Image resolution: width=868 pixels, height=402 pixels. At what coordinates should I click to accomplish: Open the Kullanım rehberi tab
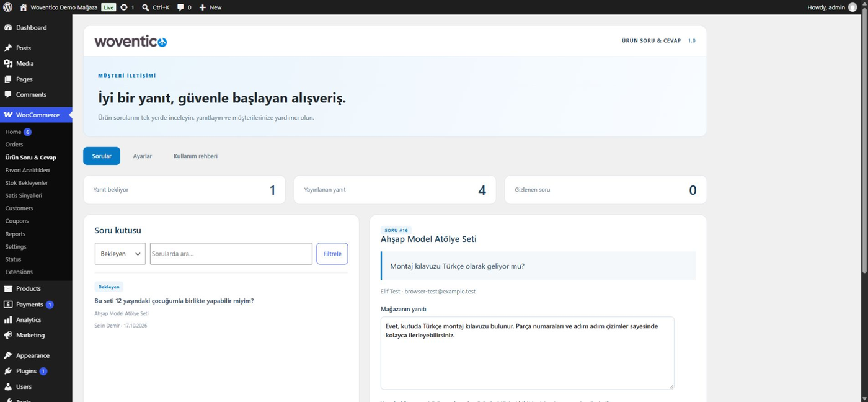(x=195, y=156)
